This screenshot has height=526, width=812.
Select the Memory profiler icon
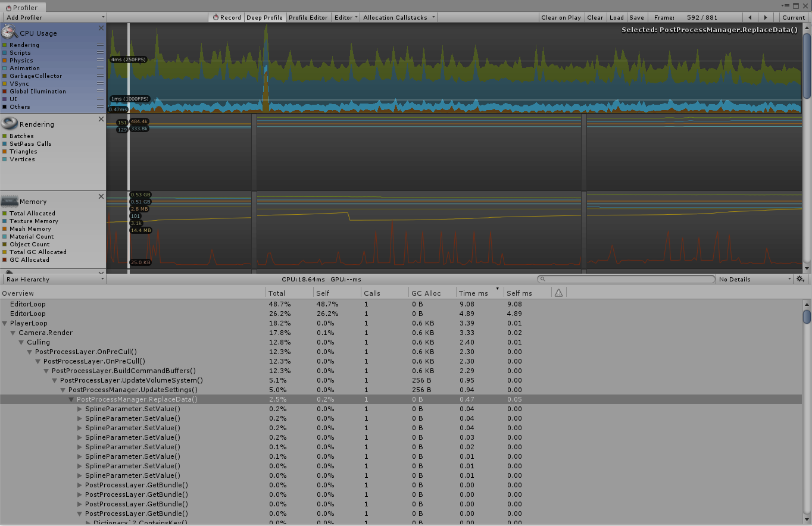tap(8, 201)
